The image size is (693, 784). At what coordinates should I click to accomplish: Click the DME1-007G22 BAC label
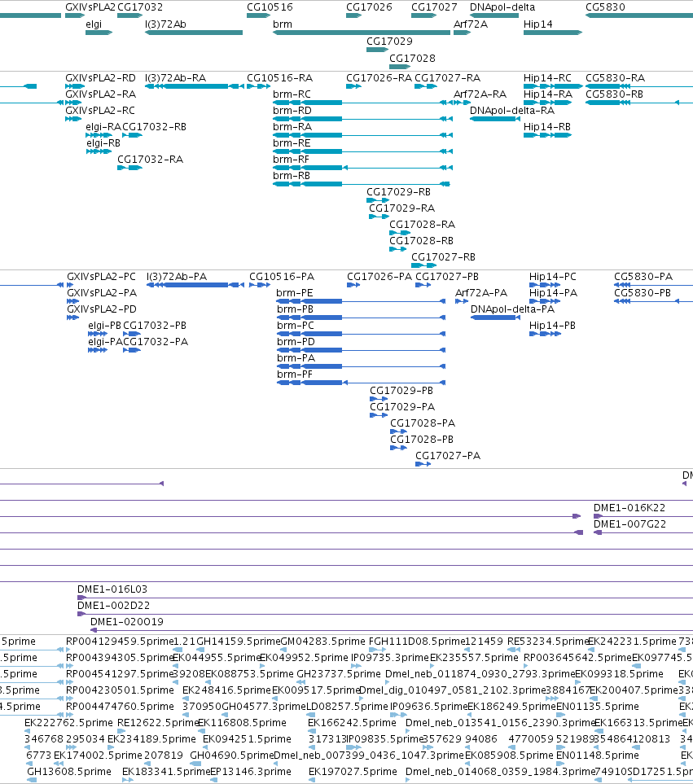(x=629, y=524)
